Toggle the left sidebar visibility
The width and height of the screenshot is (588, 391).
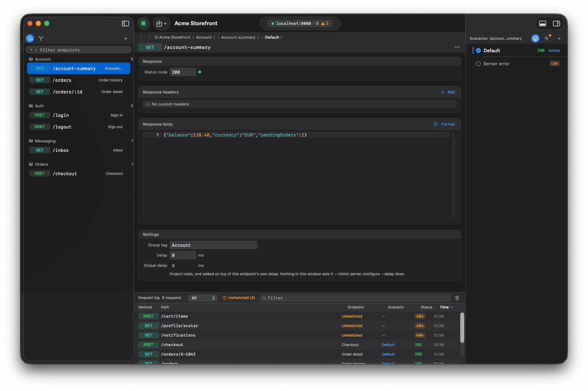click(125, 23)
